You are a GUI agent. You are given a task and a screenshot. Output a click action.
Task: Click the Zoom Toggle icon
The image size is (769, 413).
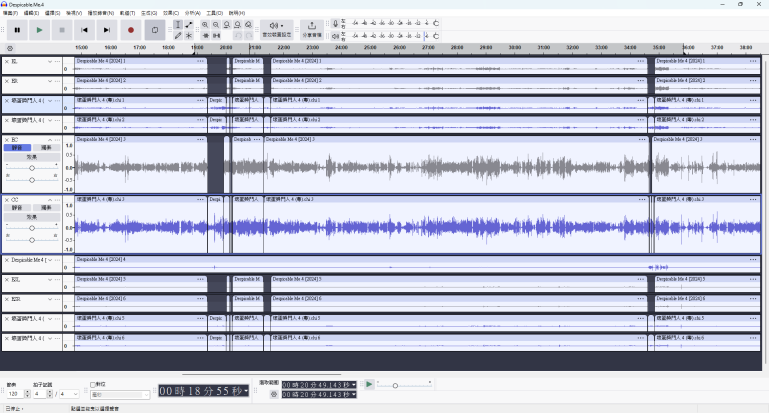point(249,25)
